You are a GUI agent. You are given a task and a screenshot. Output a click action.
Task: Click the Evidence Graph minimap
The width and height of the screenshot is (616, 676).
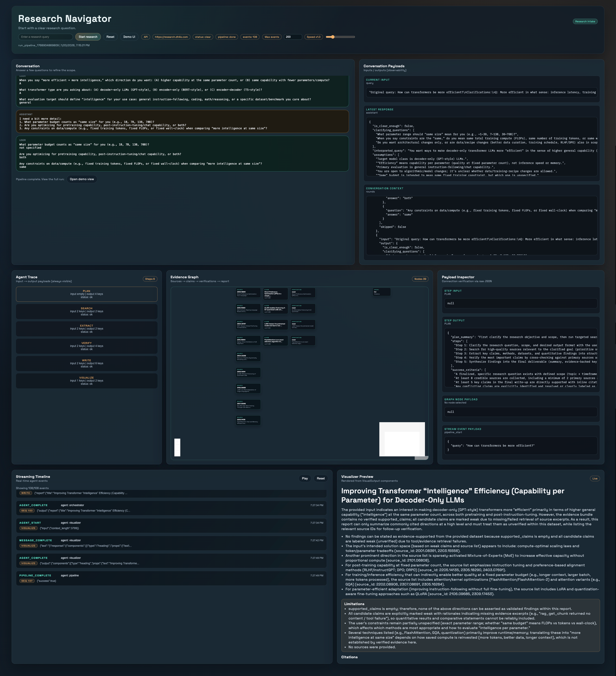pyautogui.click(x=402, y=439)
